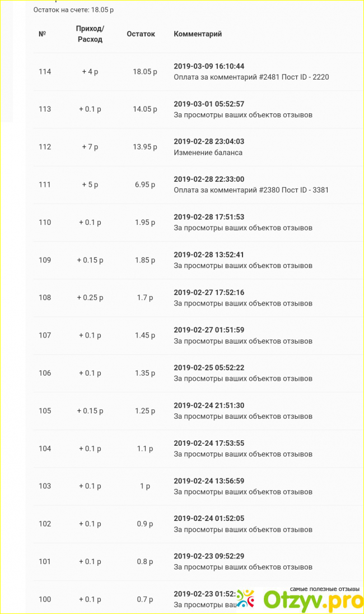This screenshot has height=614, width=364.
Task: Click the "самые полезные отзывы" slogan text
Action: point(324,589)
